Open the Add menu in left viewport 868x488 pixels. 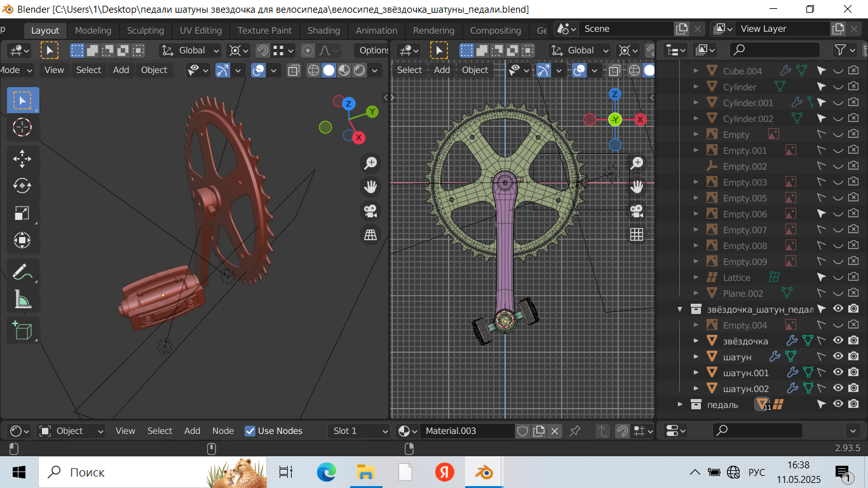click(121, 70)
